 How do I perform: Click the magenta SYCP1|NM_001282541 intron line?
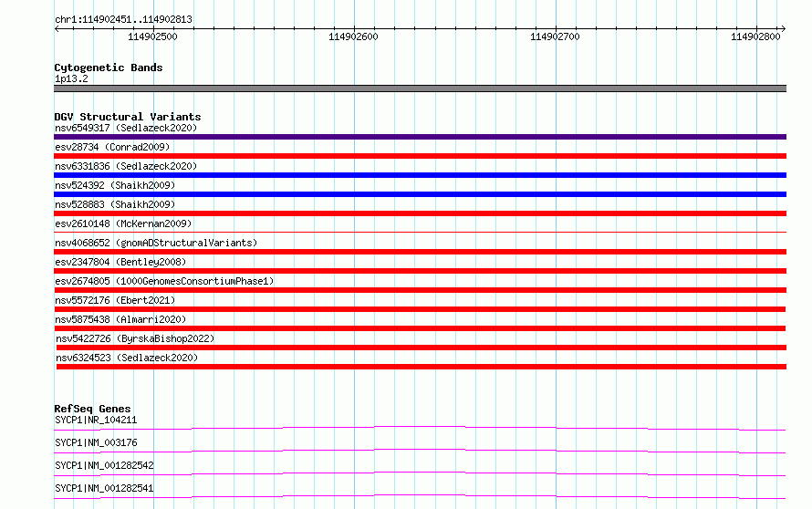(420, 496)
